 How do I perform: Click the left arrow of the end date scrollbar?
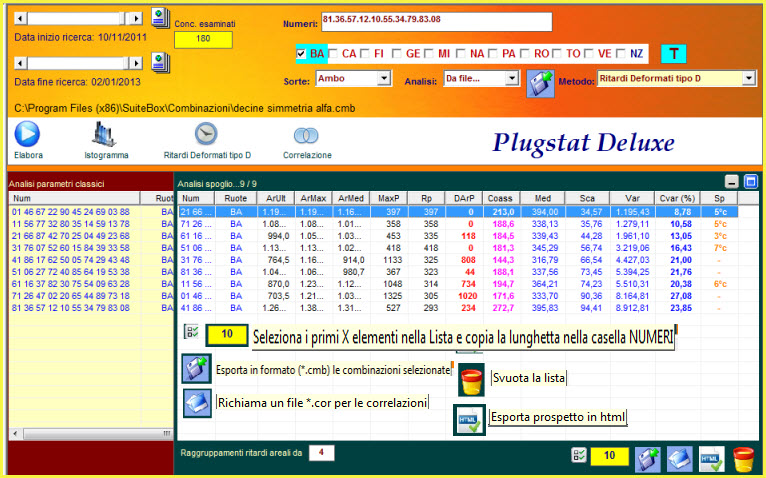pos(21,63)
